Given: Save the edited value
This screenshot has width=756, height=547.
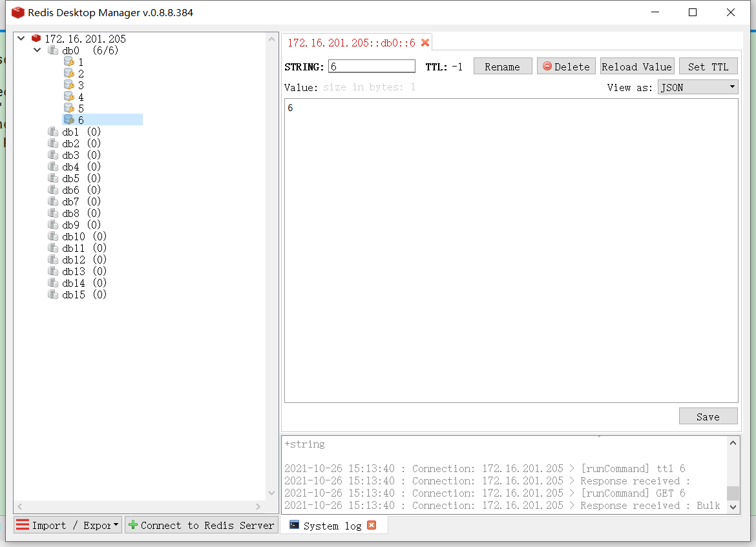Looking at the screenshot, I should point(708,417).
